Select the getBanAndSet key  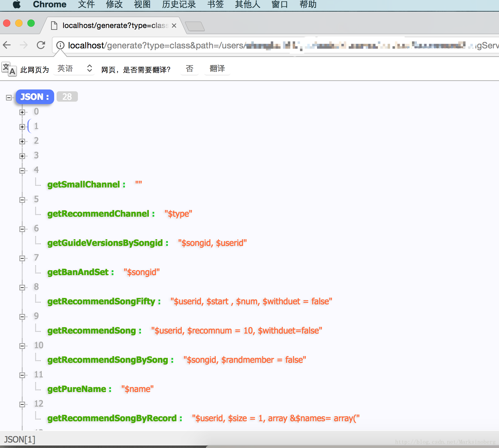[78, 272]
